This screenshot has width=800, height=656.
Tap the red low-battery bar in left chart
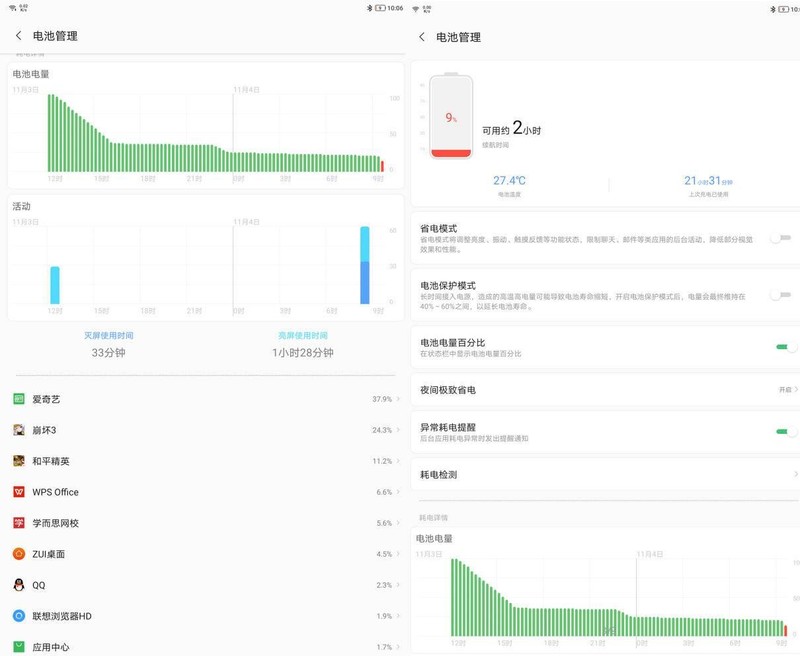coord(382,166)
